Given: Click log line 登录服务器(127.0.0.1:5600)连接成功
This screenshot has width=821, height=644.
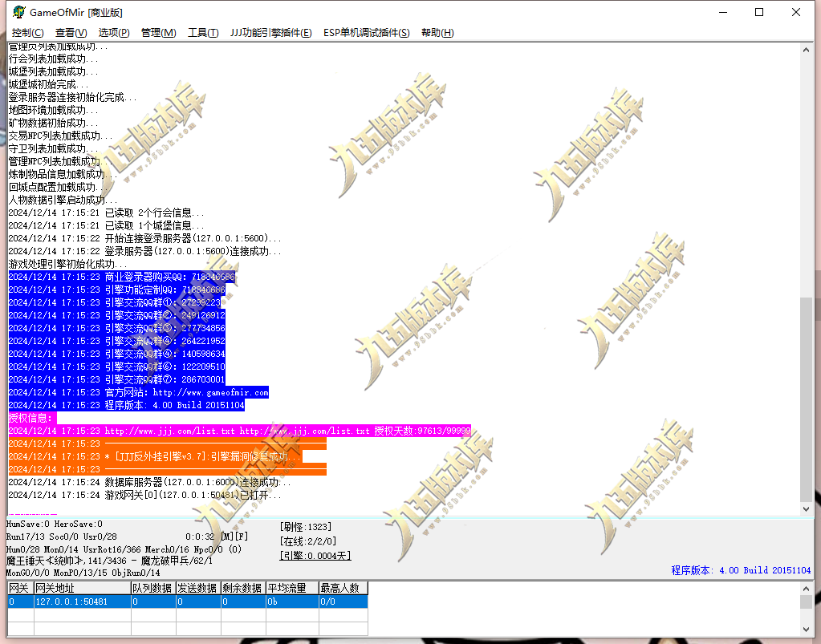Looking at the screenshot, I should click(x=144, y=251).
